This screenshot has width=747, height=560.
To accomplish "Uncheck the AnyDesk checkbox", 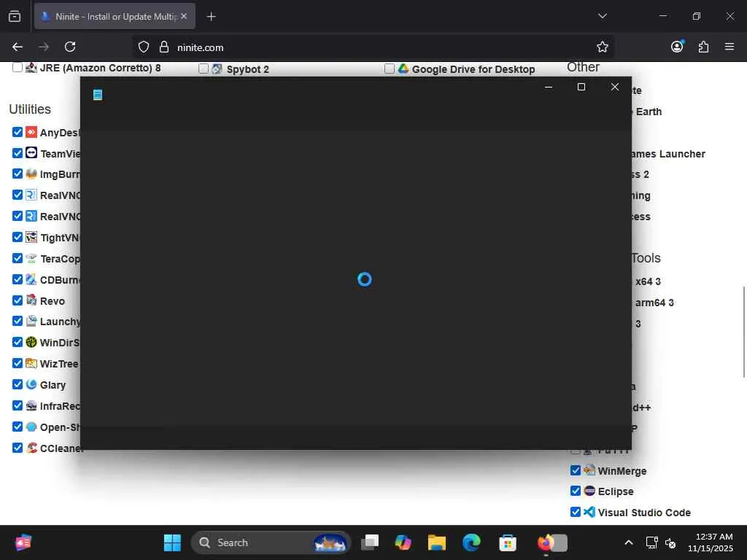I will (18, 132).
